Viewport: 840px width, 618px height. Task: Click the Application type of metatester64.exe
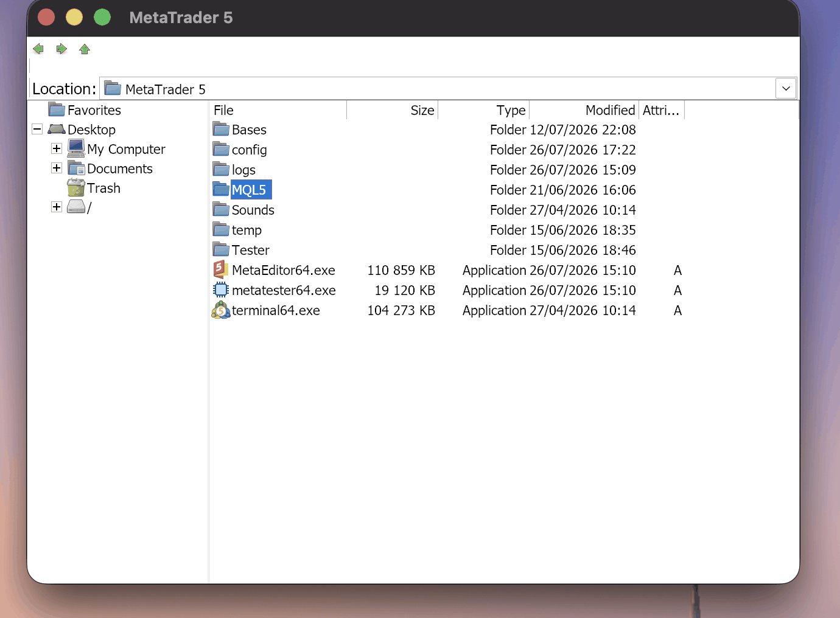click(x=494, y=290)
